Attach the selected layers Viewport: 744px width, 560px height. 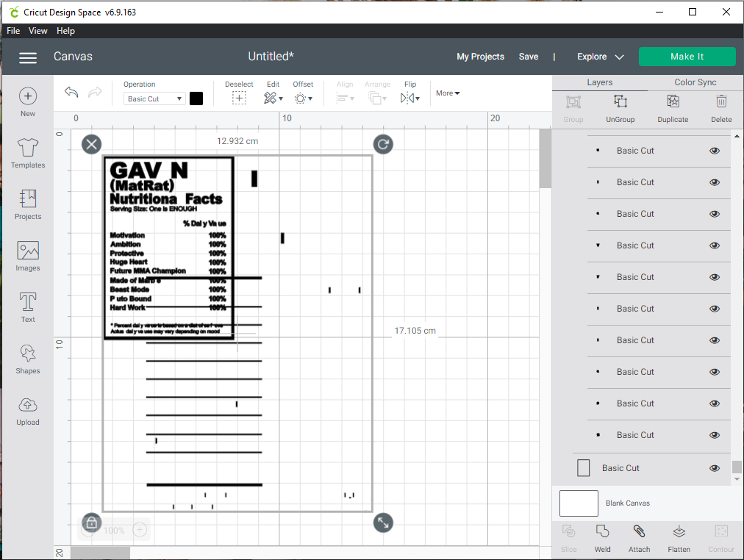(639, 538)
